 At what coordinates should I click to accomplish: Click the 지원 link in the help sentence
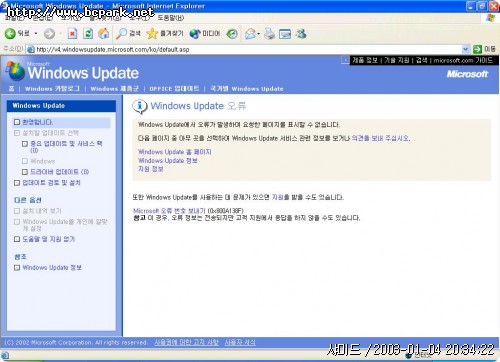[277, 197]
